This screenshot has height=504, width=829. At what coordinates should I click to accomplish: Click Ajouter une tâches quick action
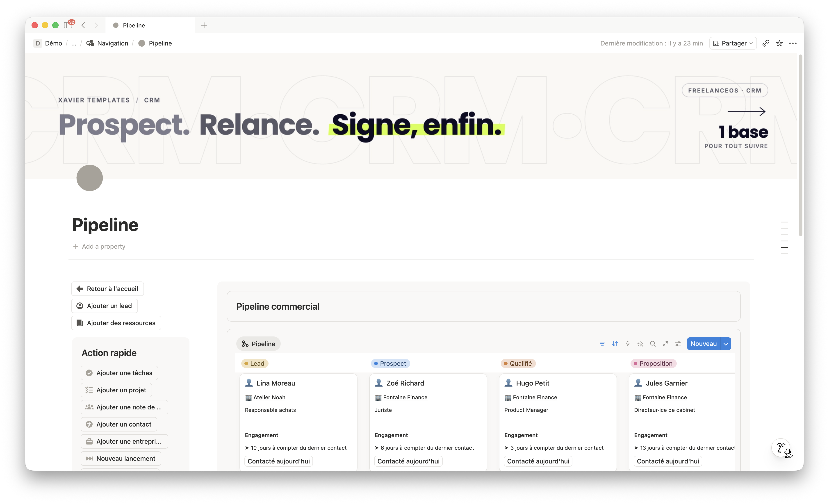[x=119, y=373]
